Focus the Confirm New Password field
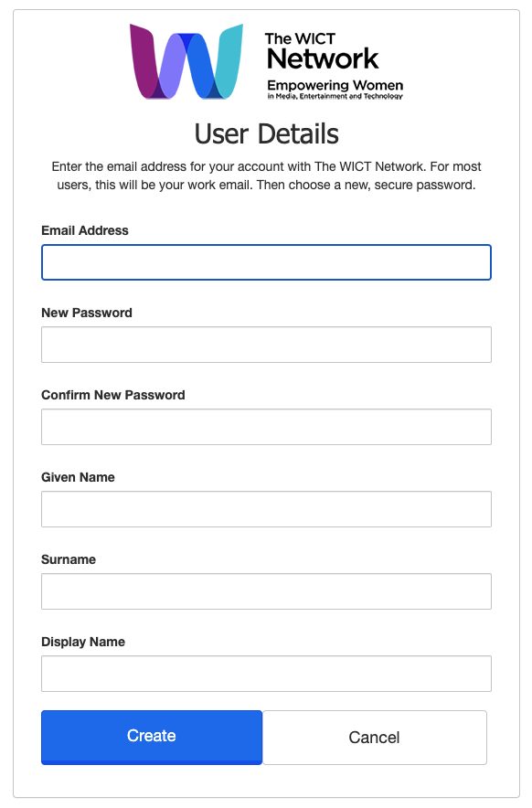This screenshot has width=532, height=808. point(267,427)
